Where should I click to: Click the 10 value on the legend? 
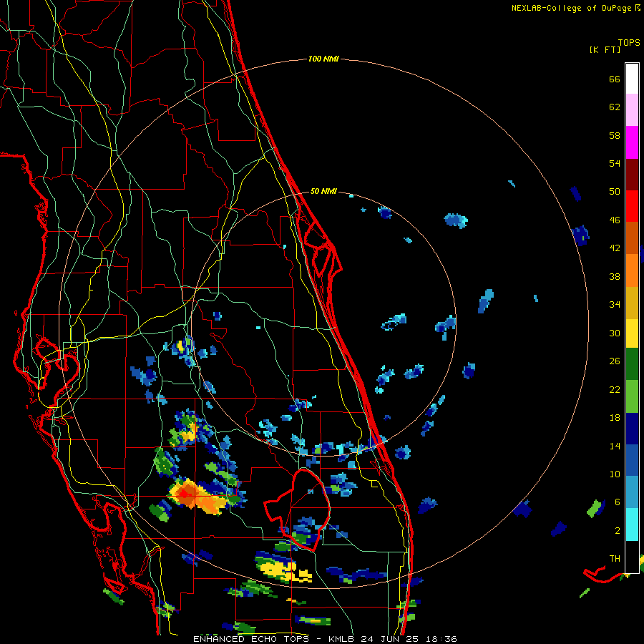coord(615,474)
